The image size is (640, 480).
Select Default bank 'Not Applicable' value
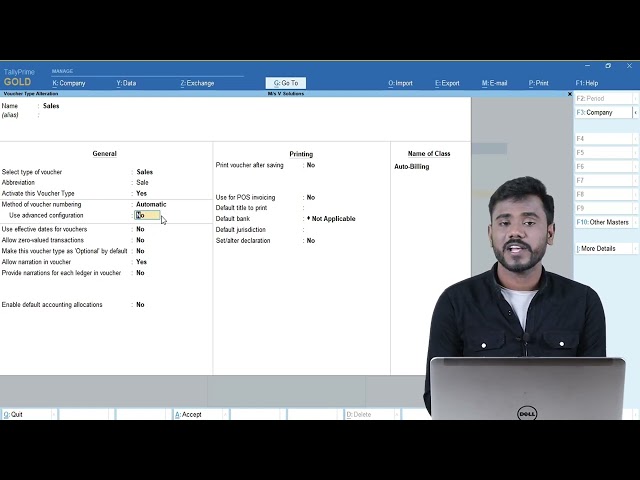331,219
